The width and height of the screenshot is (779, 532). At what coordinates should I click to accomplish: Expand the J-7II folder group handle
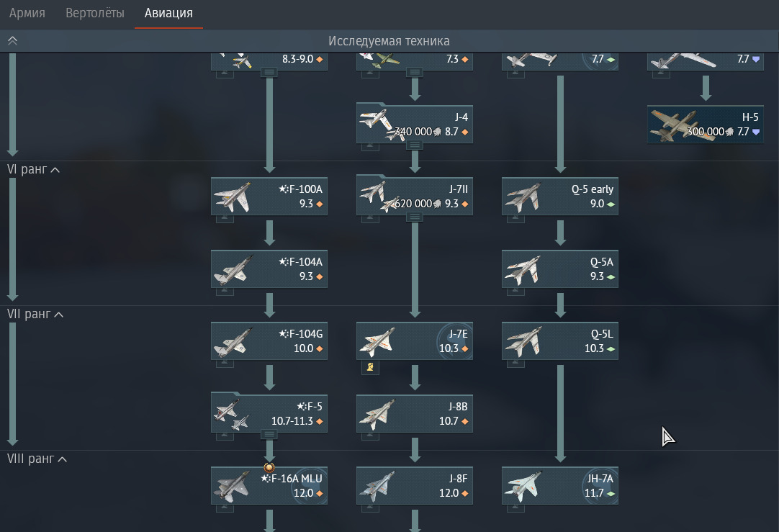pos(415,217)
